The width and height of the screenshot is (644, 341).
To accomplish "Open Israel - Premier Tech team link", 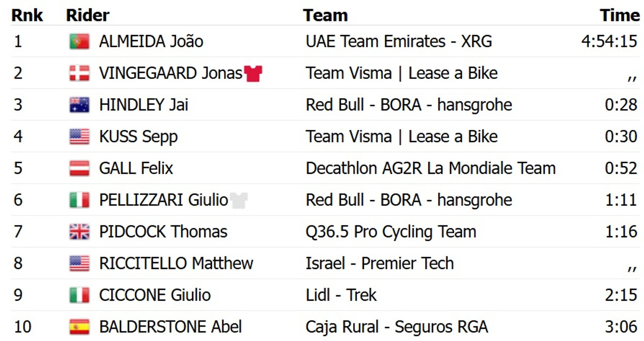I will (379, 264).
